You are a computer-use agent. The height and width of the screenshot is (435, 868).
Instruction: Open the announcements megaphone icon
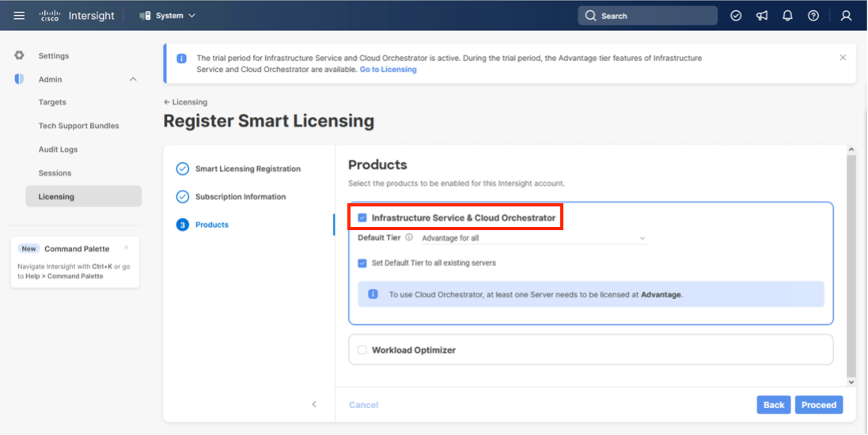tap(762, 16)
